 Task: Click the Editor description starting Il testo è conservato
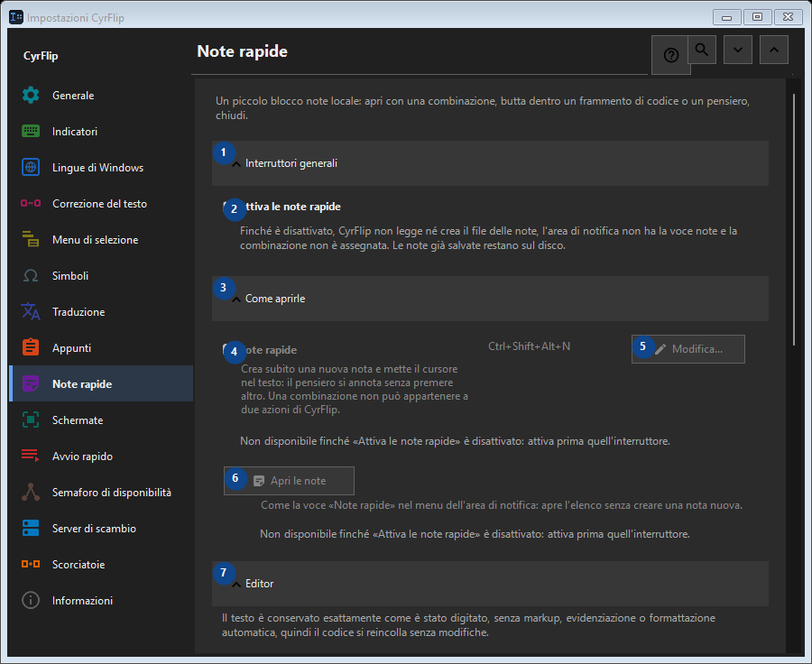click(468, 624)
